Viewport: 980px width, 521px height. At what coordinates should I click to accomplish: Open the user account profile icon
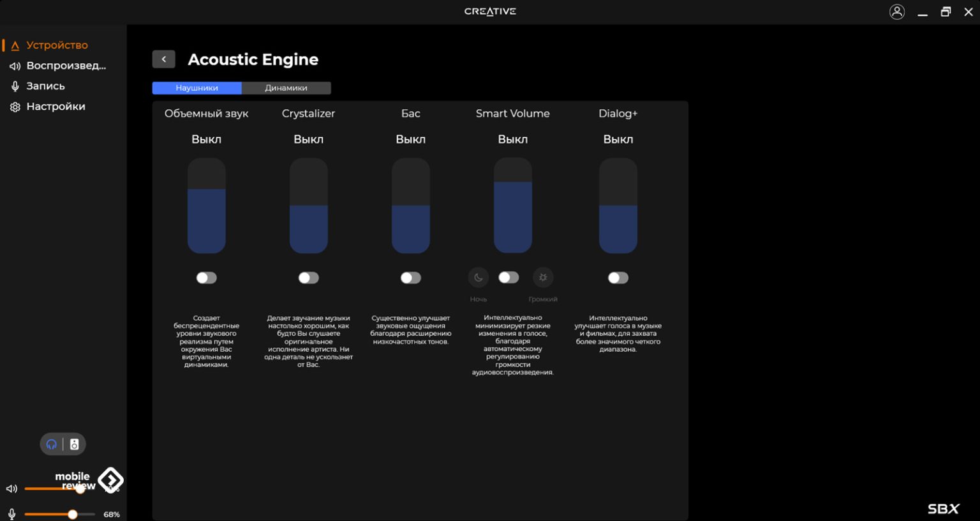tap(896, 12)
